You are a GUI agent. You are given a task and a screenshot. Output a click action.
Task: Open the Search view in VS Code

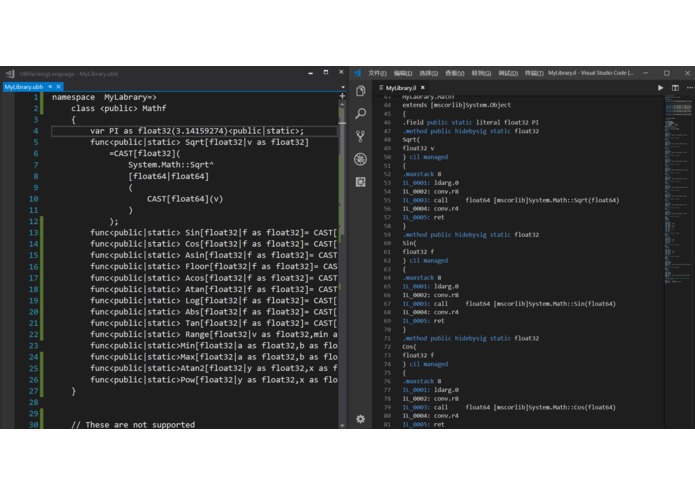[x=361, y=113]
